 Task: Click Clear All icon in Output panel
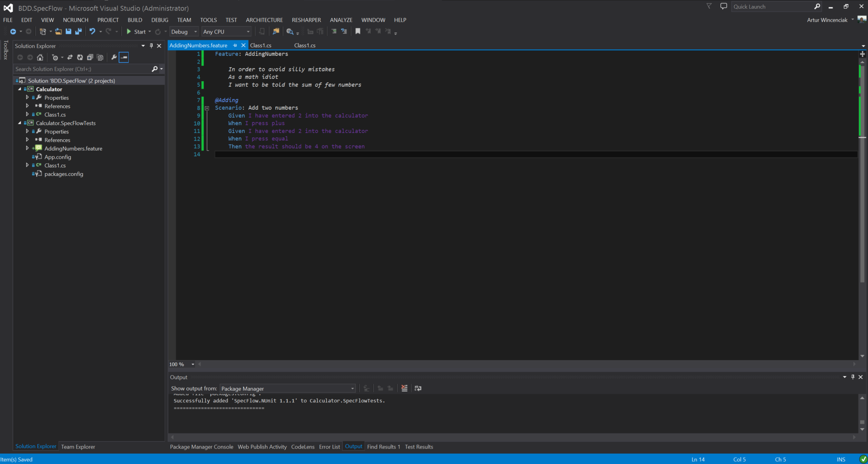pyautogui.click(x=405, y=388)
